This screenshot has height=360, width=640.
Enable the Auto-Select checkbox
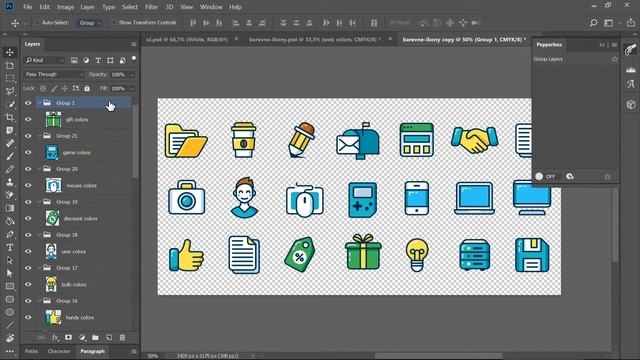[37, 23]
